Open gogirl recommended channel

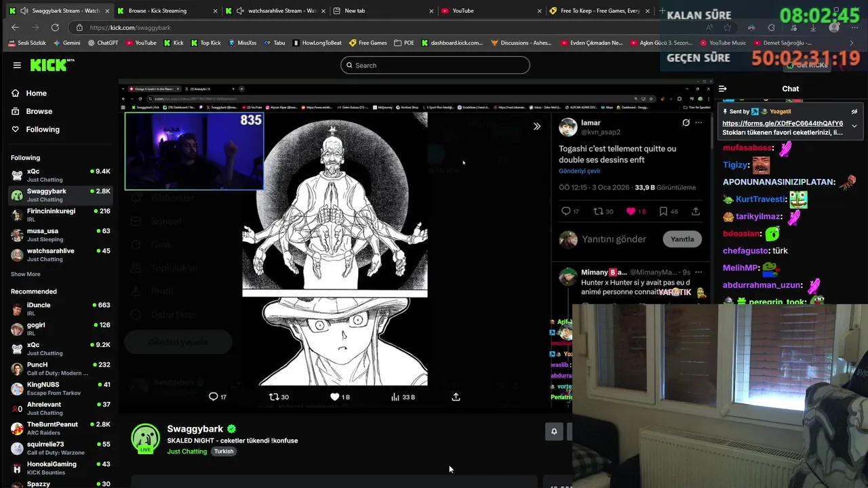tap(60, 329)
